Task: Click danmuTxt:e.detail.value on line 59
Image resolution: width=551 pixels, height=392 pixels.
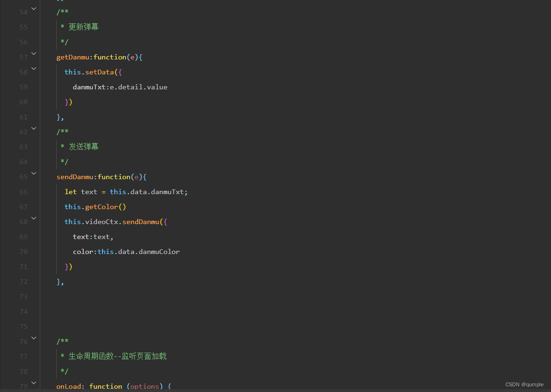Action: pyautogui.click(x=120, y=87)
